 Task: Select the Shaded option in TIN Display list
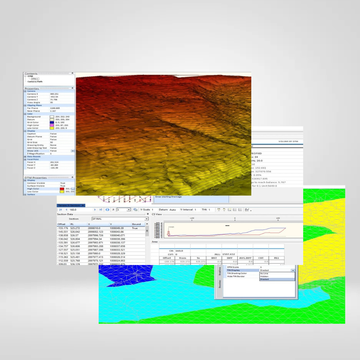(x=277, y=279)
